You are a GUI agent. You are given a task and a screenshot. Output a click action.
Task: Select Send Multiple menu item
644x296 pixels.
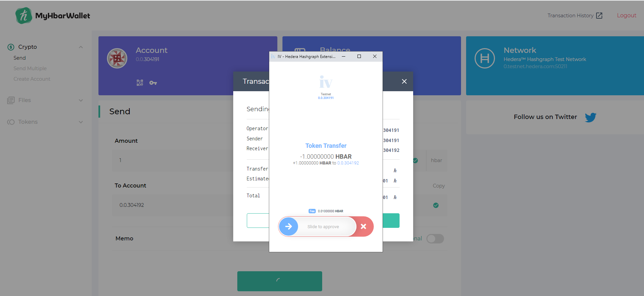[x=30, y=68]
